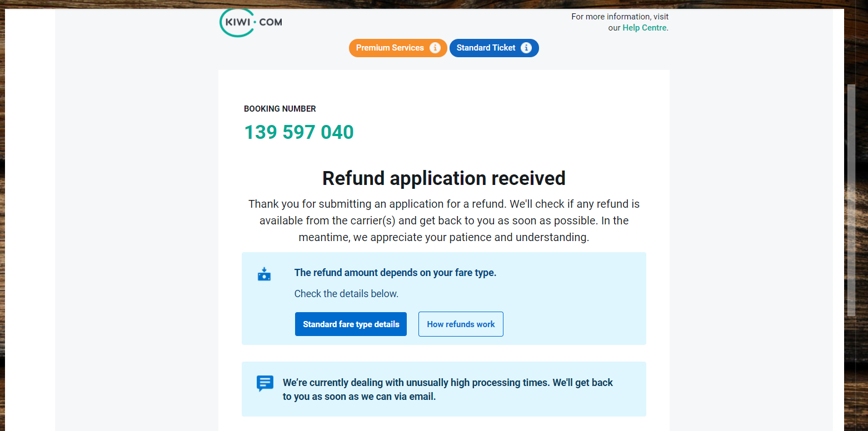Click the chat message icon

[x=265, y=383]
